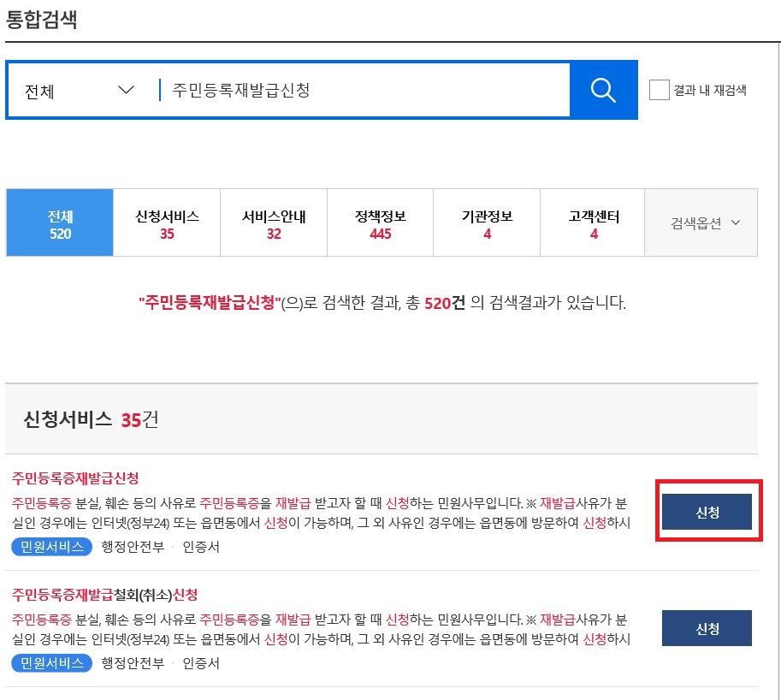
Task: Open the 고객센터 4 tab
Action: (x=593, y=222)
